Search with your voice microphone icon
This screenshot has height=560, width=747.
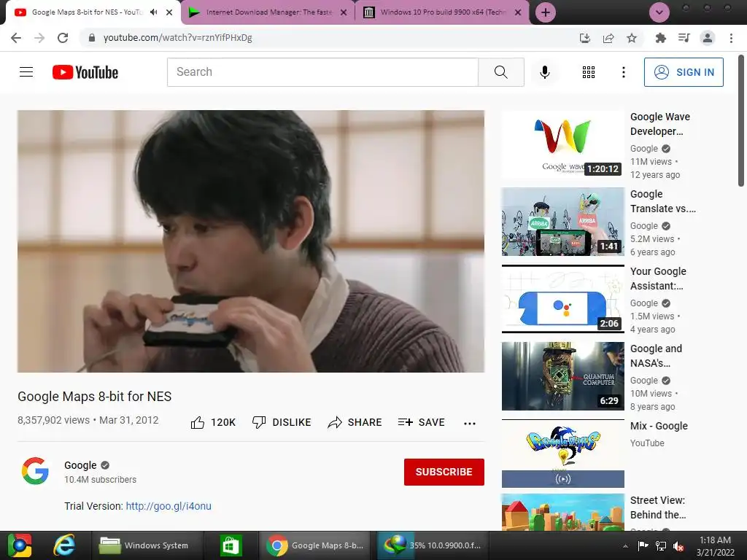click(x=545, y=72)
